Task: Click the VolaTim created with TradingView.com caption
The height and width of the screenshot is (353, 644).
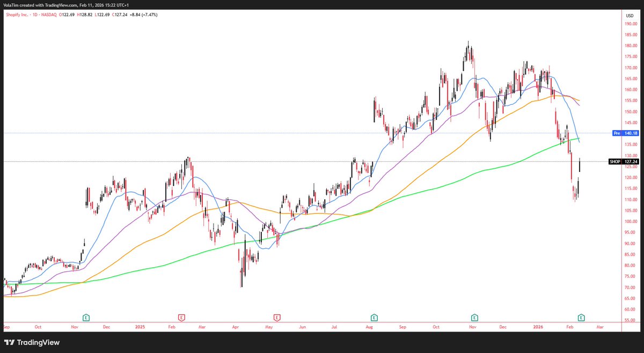Action: (x=66, y=5)
